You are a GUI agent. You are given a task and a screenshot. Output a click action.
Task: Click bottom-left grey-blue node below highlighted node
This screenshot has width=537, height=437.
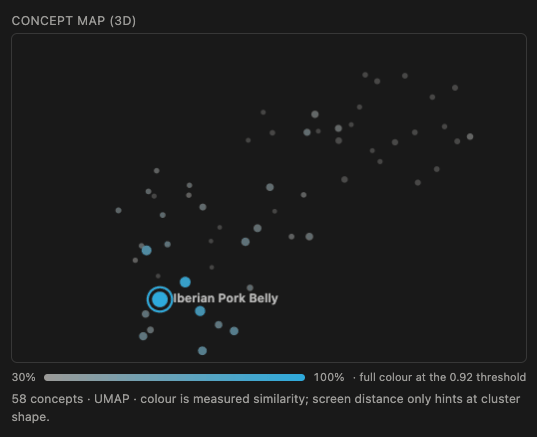click(143, 336)
